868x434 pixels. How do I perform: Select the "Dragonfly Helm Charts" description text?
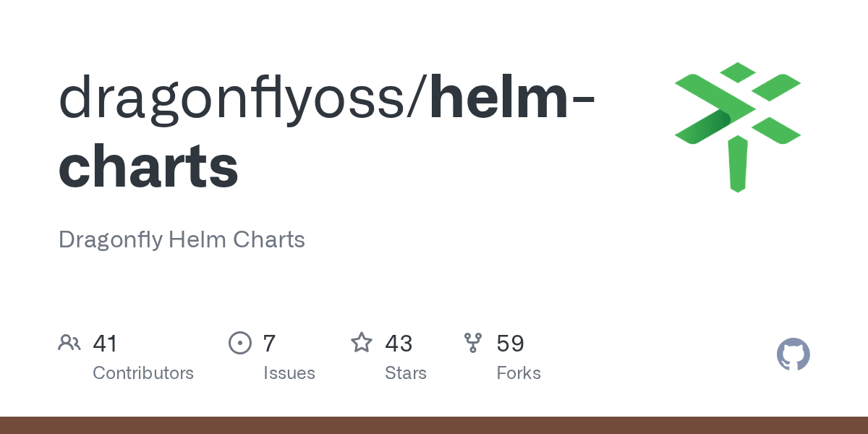click(x=182, y=239)
